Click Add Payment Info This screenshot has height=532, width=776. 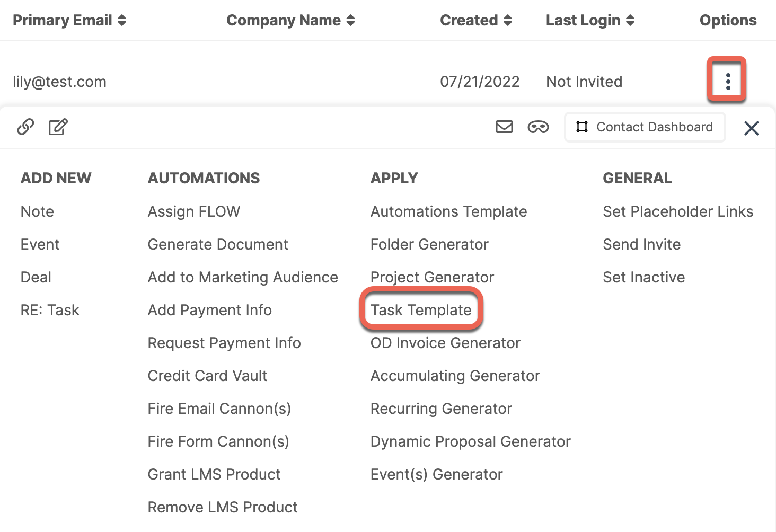coord(210,310)
